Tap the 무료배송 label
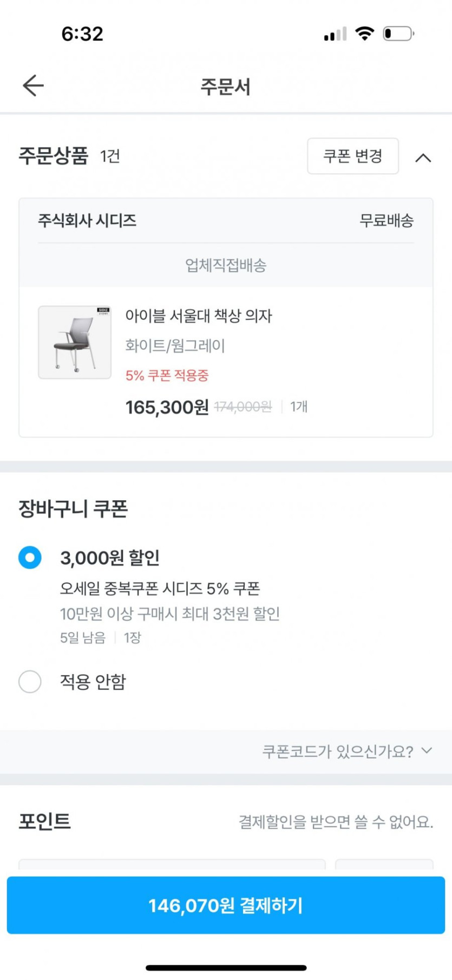452x980 pixels. click(387, 220)
